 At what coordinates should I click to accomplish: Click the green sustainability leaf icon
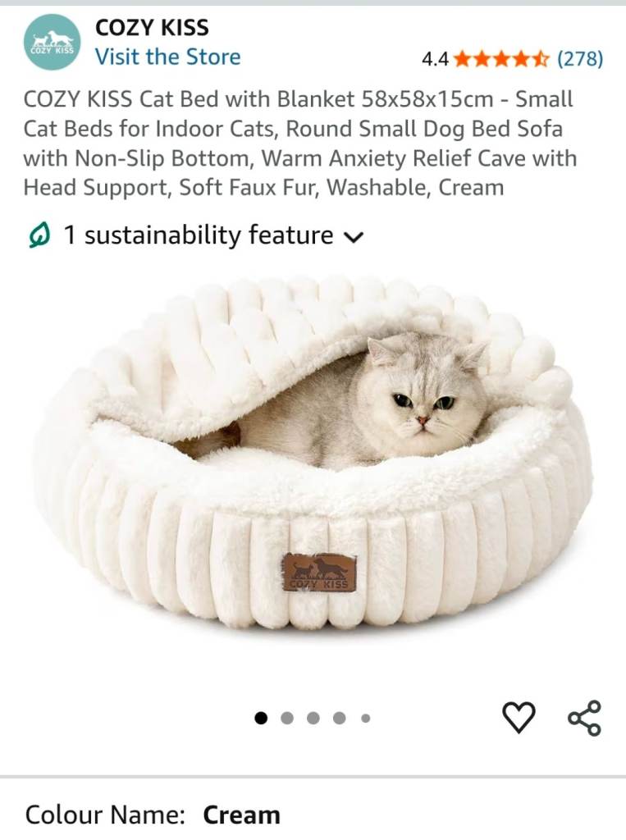pyautogui.click(x=39, y=235)
